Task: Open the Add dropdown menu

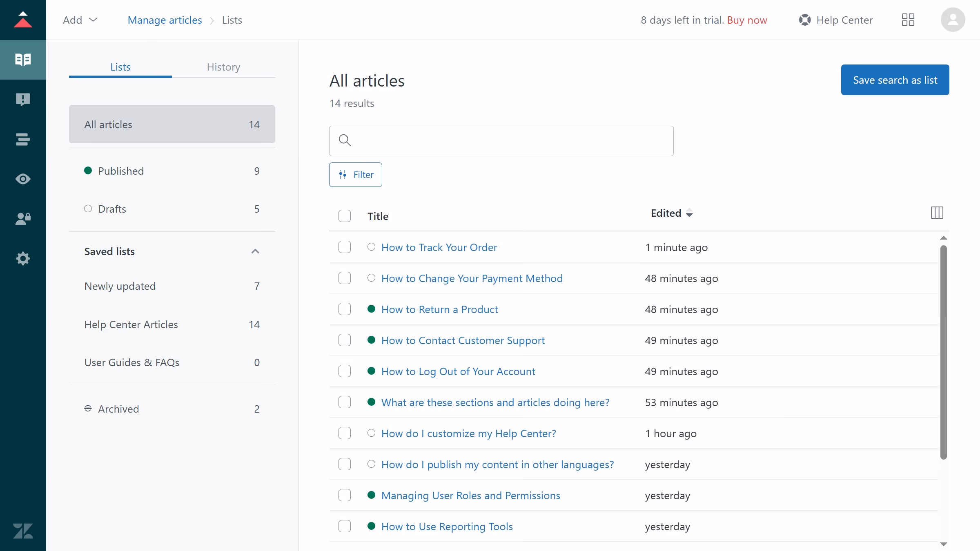Action: click(x=80, y=20)
